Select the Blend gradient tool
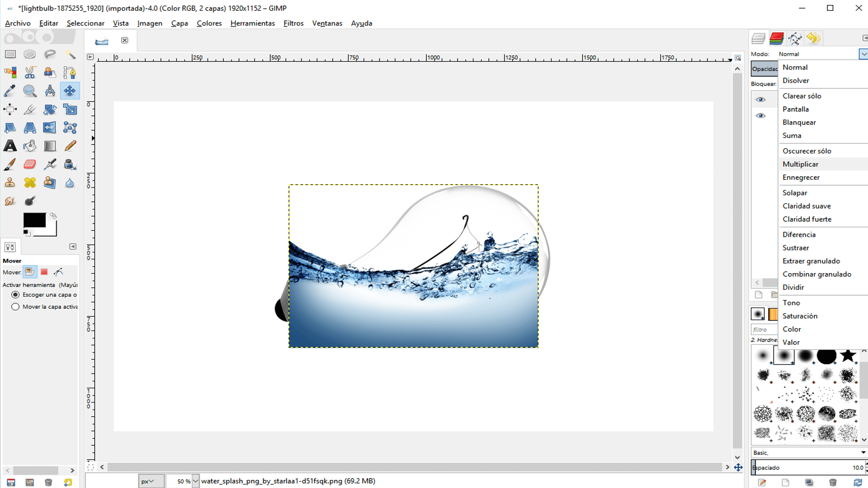The height and width of the screenshot is (488, 868). [50, 146]
